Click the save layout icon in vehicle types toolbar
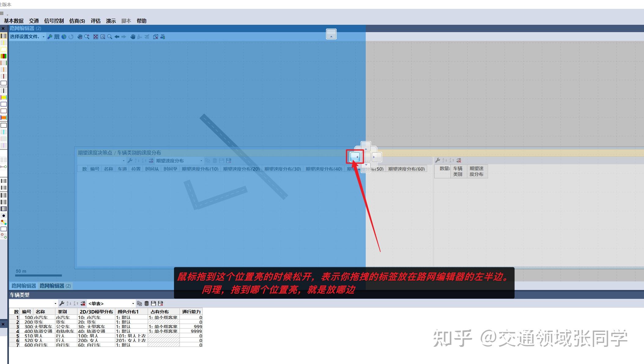Screen dimensions: 644x364 154,303
